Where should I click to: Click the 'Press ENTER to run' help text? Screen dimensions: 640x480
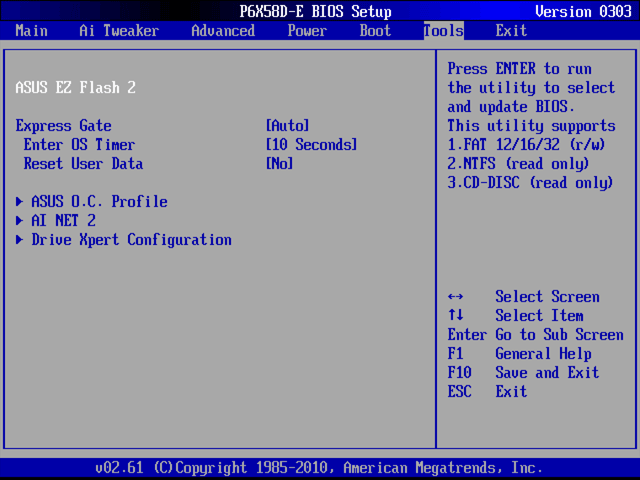pos(519,69)
